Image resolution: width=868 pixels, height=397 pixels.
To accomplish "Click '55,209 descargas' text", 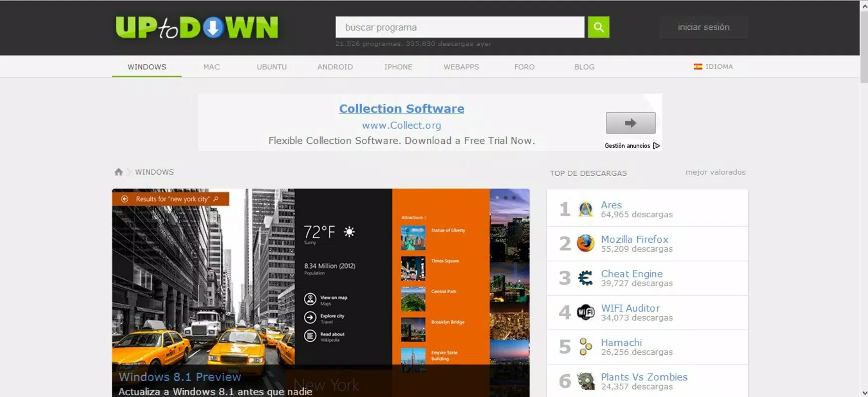I will [637, 249].
